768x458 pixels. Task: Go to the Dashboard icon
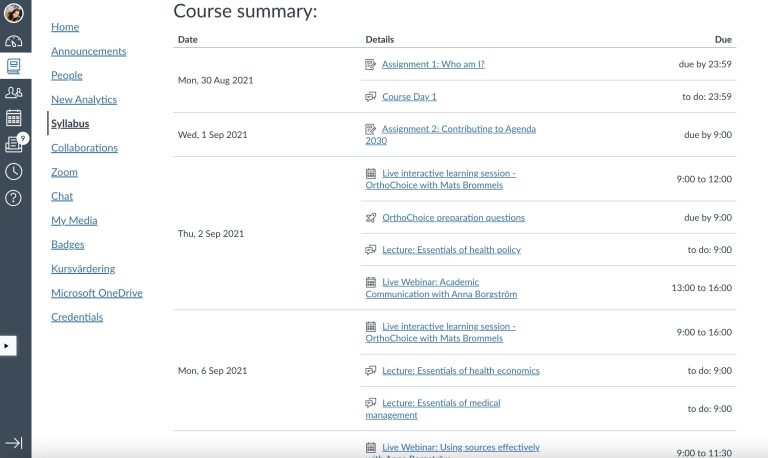click(x=14, y=41)
